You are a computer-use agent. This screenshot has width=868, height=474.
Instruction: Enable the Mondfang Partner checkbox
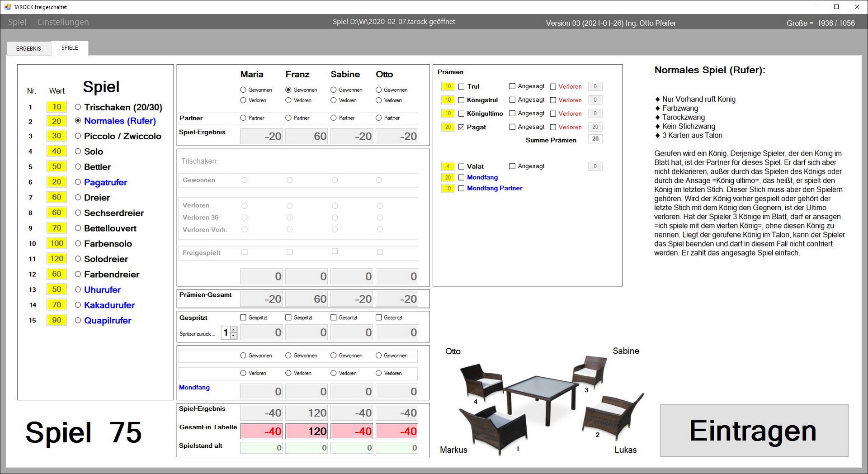coord(461,189)
